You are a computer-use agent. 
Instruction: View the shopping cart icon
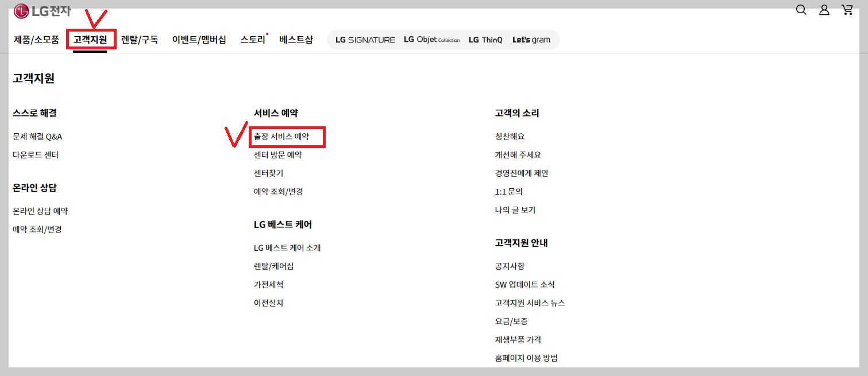847,10
